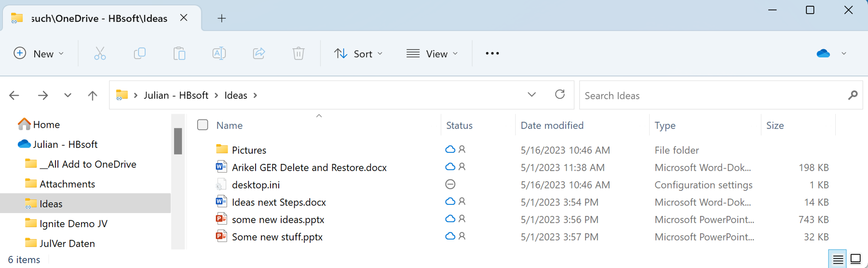The image size is (868, 268).
Task: Select Attachments folder in navigation pane
Action: 67,184
